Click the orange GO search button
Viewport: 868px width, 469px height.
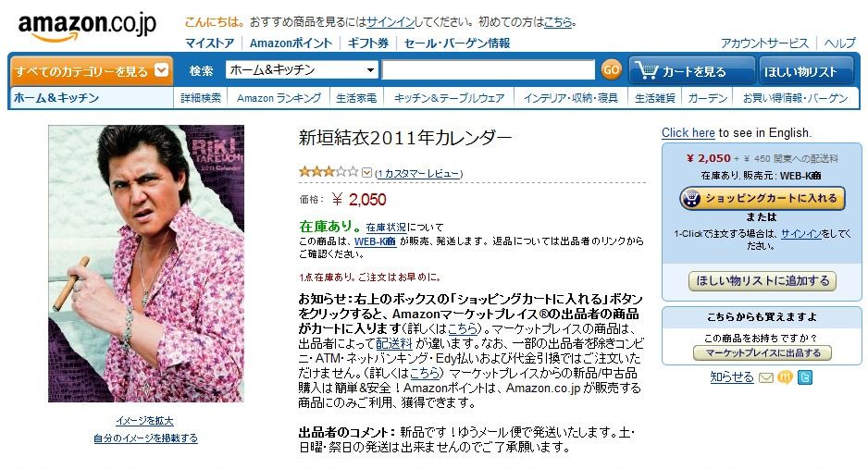click(x=611, y=69)
